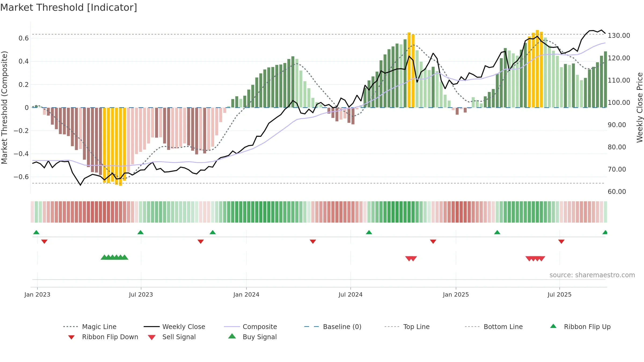Click the Buy Signal legend triangle icon
The width and height of the screenshot is (644, 362).
tap(232, 336)
